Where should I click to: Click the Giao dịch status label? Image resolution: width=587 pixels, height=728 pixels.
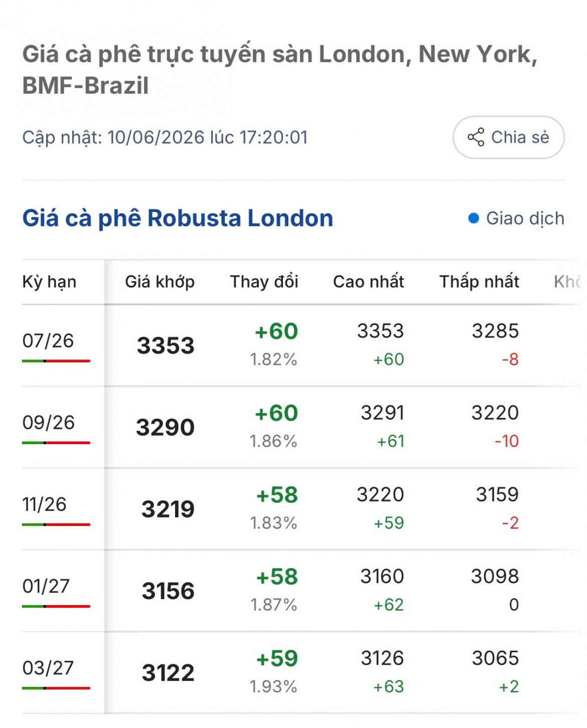tap(525, 218)
